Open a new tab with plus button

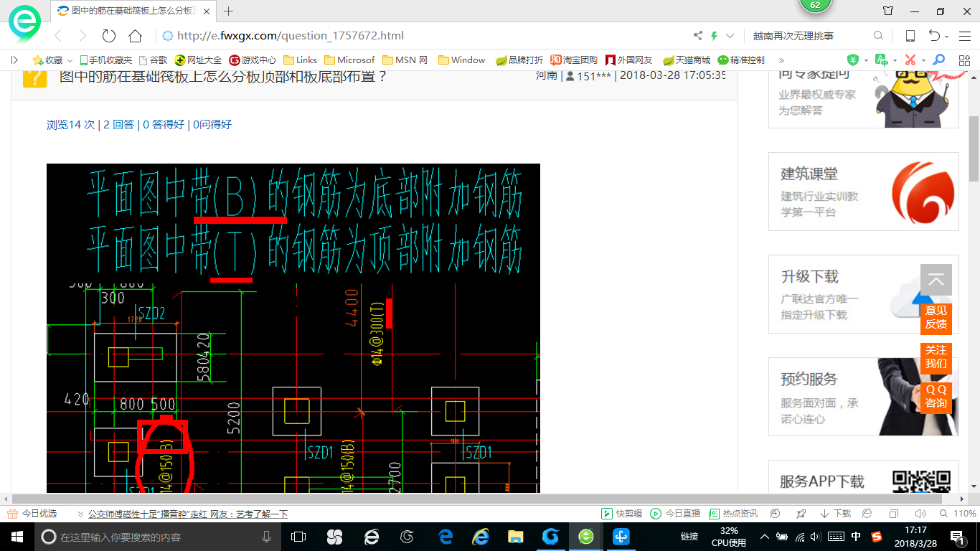(x=229, y=11)
